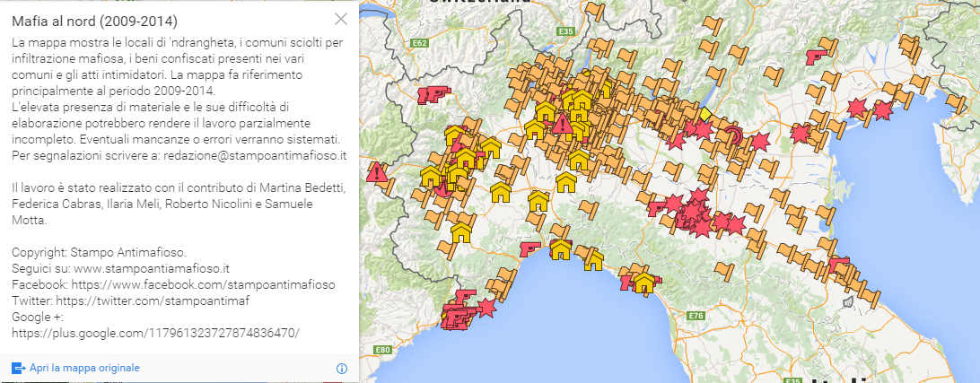Select the westernmost red warning triangle marker
980x383 pixels.
click(377, 171)
